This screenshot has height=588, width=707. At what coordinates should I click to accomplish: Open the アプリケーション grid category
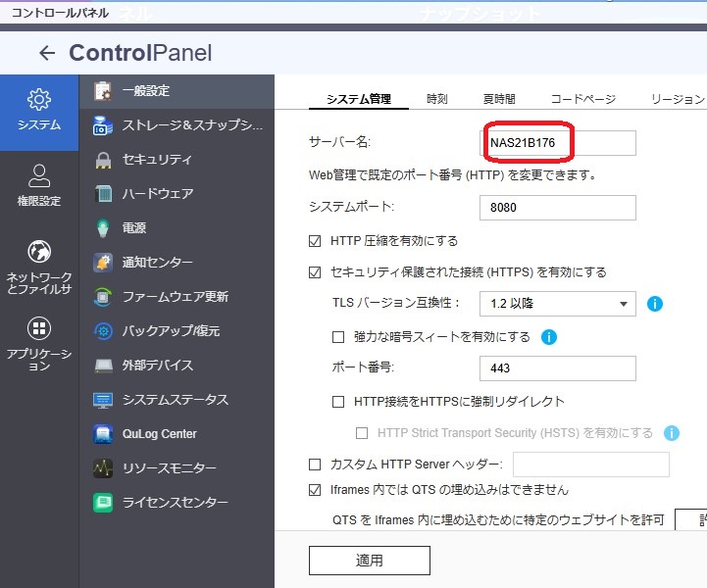[x=39, y=343]
